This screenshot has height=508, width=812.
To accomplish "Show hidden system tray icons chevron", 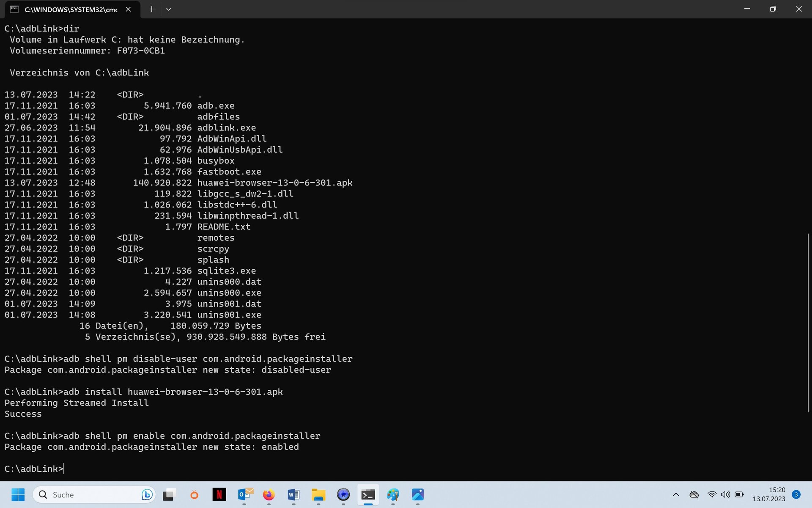I will tap(676, 494).
